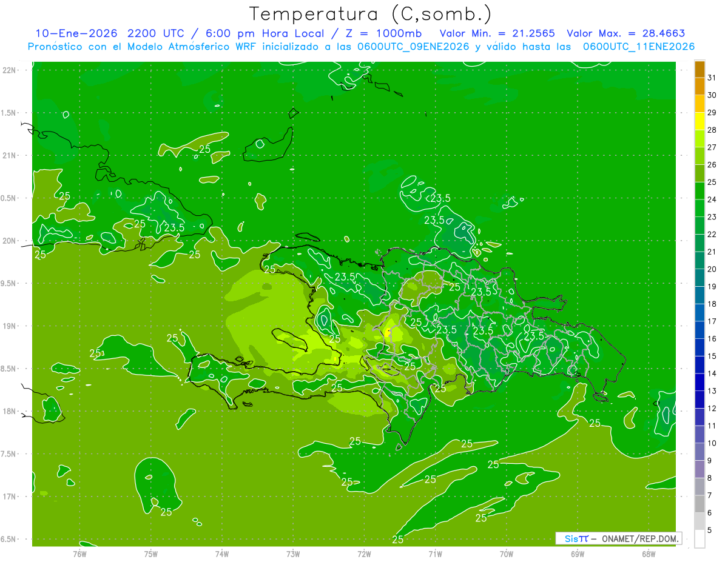Click the 75W longitude axis label
Image resolution: width=728 pixels, height=562 pixels.
click(151, 554)
